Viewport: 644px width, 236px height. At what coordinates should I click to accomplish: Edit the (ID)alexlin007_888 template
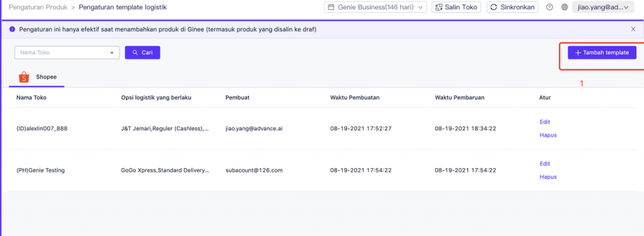pos(545,121)
